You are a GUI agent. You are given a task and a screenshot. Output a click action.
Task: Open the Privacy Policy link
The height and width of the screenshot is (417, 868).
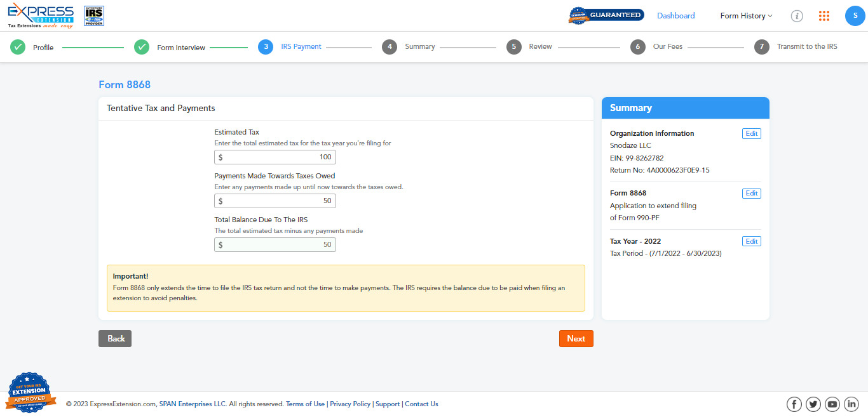349,404
